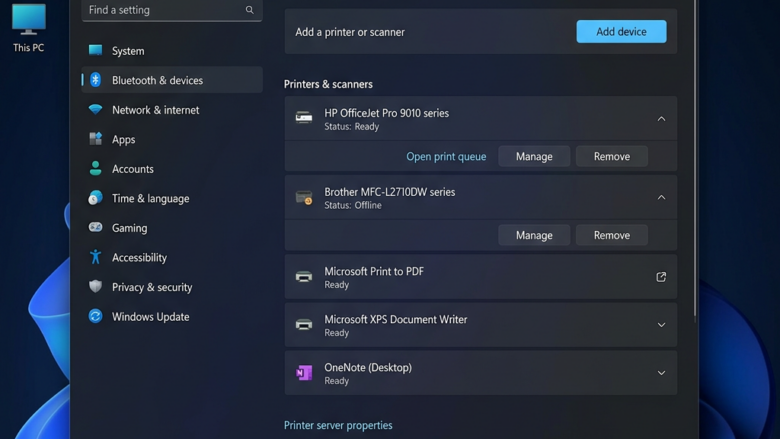Expand the Microsoft XPS Document Writer entry

[x=661, y=325]
